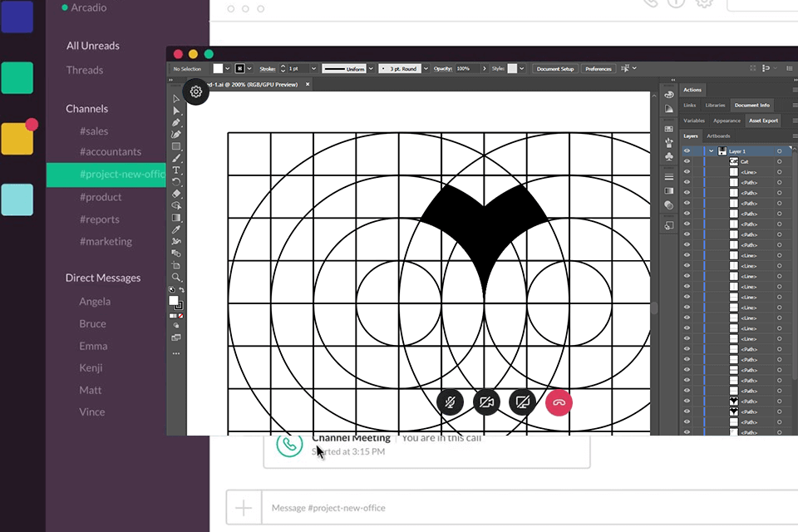798x532 pixels.
Task: Select the Warp tool
Action: [176, 241]
